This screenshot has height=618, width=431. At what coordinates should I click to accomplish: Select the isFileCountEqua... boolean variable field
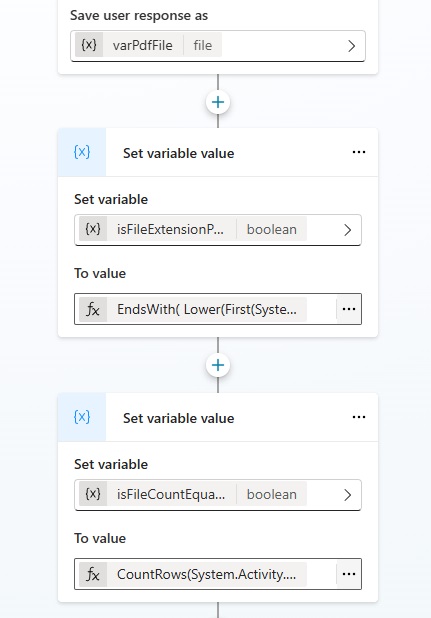click(x=218, y=495)
